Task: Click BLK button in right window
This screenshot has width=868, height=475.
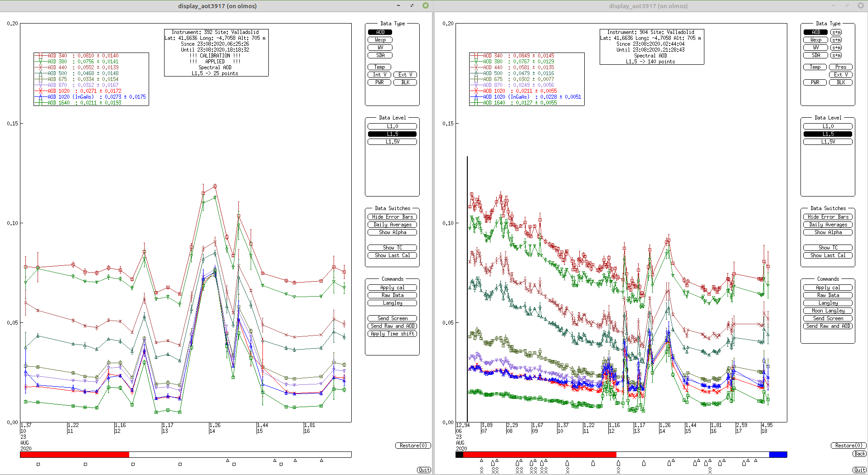Action: [x=841, y=82]
